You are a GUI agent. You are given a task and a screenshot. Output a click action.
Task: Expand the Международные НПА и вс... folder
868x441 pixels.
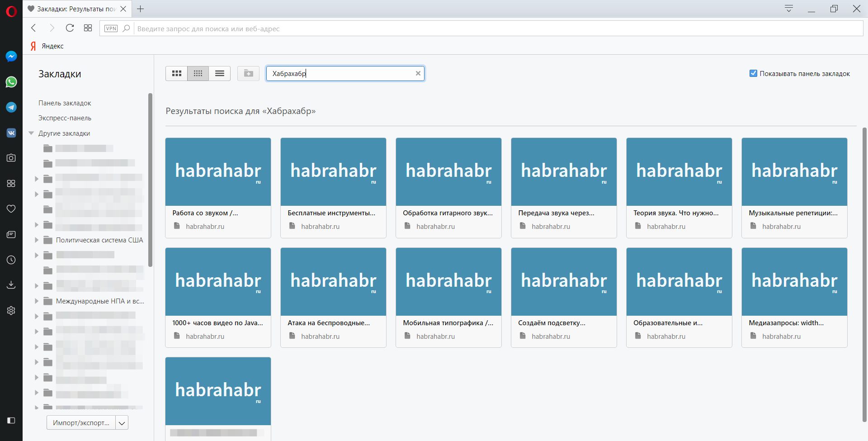point(37,301)
